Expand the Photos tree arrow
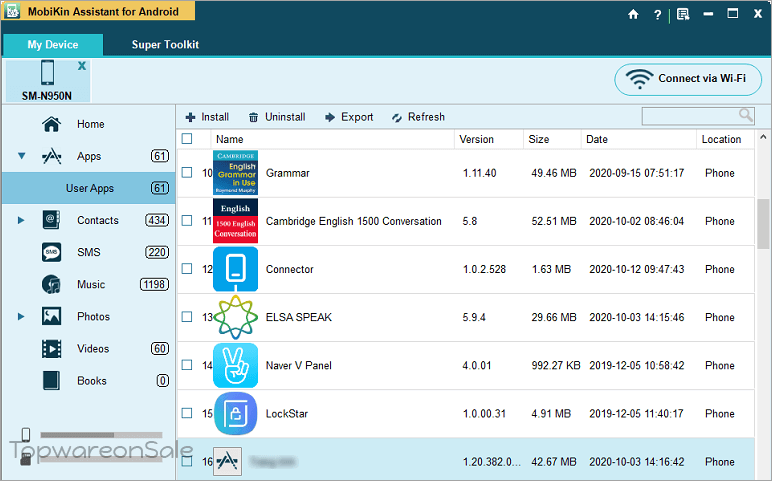Image resolution: width=772 pixels, height=481 pixels. pos(21,316)
